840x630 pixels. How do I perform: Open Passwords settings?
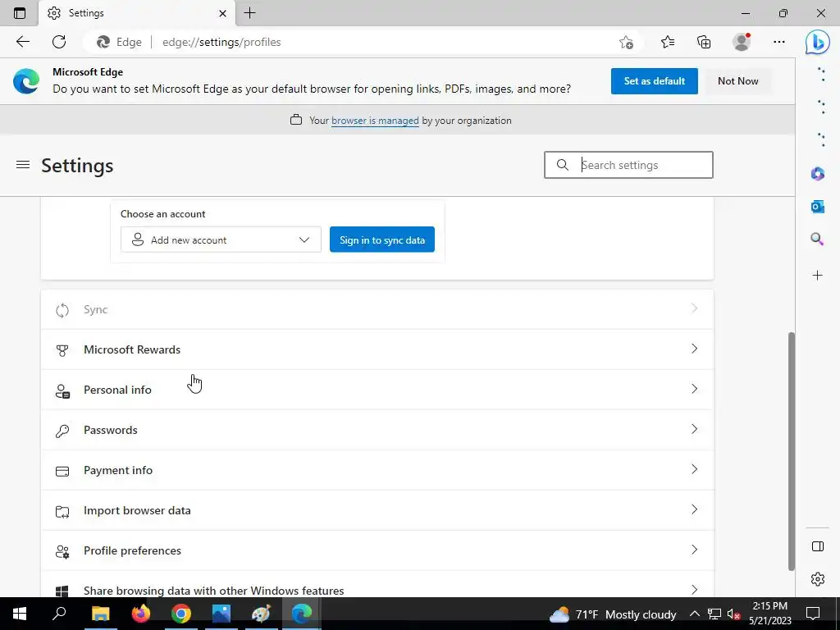377,430
